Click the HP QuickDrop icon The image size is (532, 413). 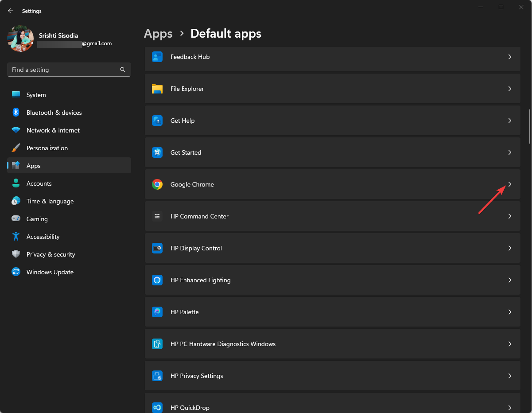[157, 407]
